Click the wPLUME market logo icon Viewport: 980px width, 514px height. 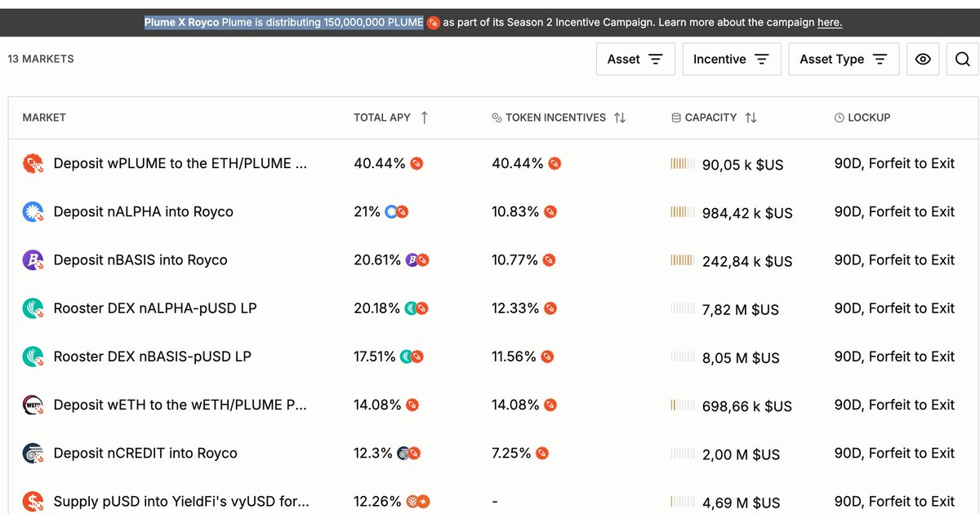(33, 163)
